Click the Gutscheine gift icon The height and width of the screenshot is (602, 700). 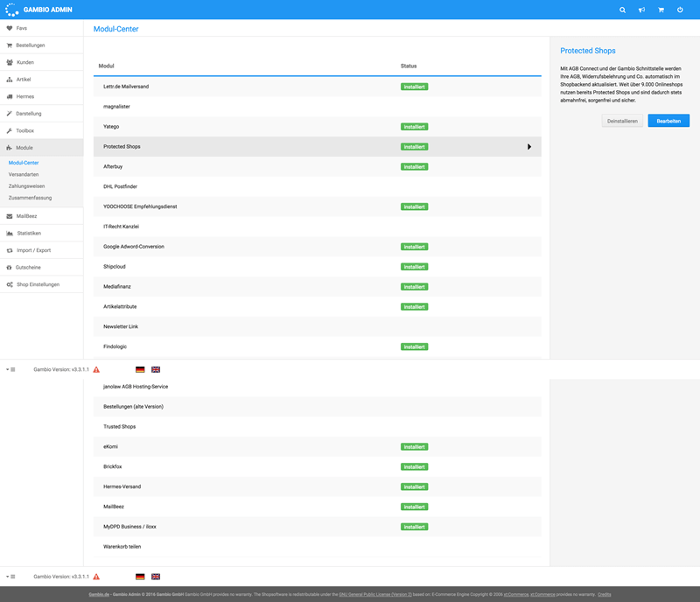pos(9,268)
